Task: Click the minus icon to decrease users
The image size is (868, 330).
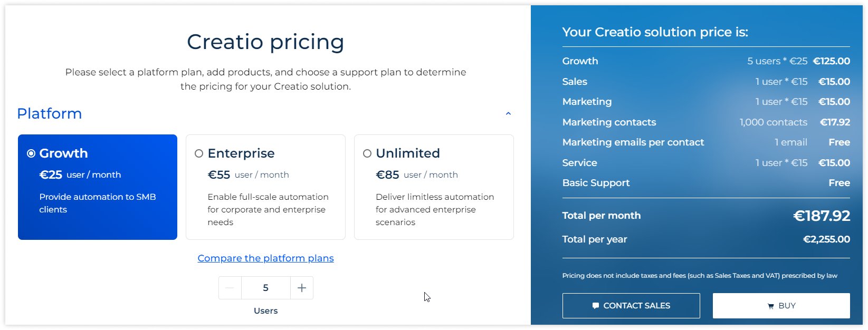Action: 230,288
